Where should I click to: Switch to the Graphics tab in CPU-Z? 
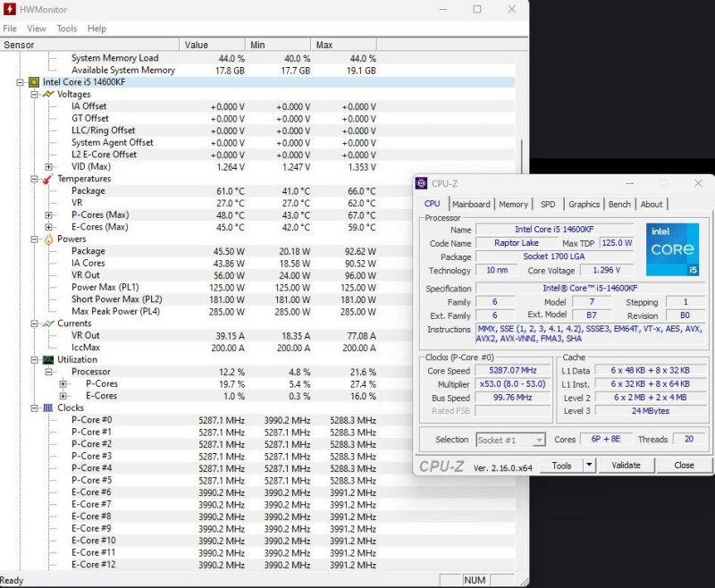pyautogui.click(x=584, y=205)
